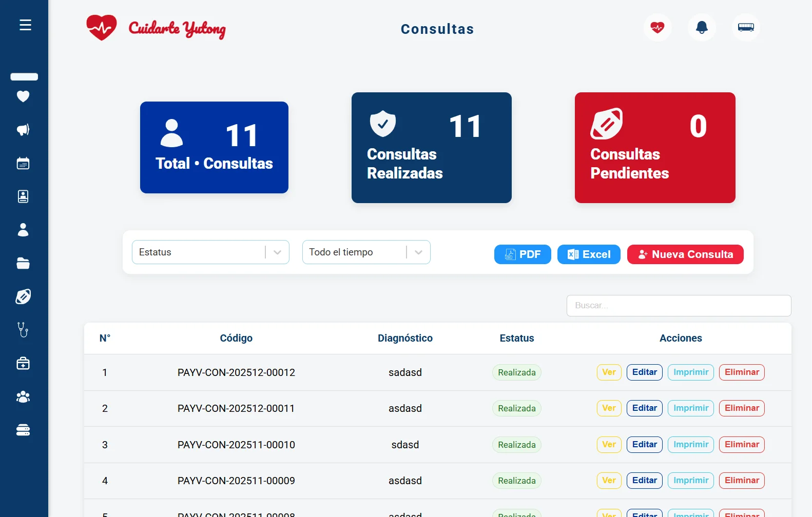The image size is (812, 517).
Task: Delete consulta PAYV-CON-202511-00009
Action: (742, 481)
